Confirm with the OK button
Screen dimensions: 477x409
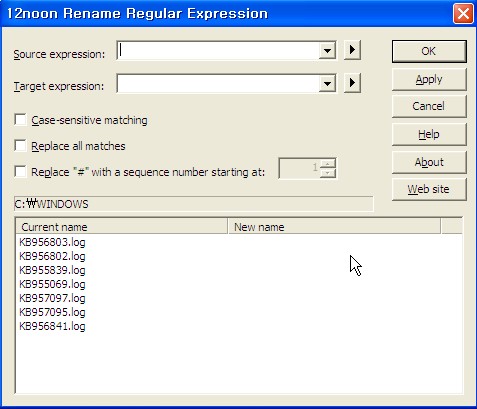[x=429, y=51]
